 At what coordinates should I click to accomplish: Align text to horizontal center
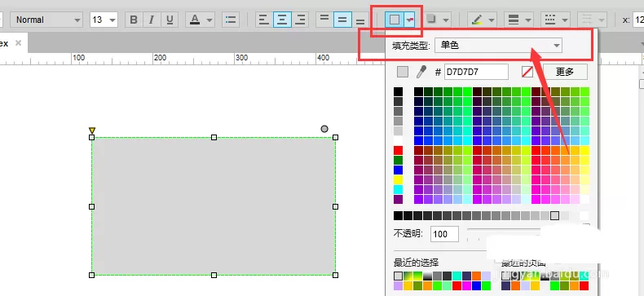[282, 20]
